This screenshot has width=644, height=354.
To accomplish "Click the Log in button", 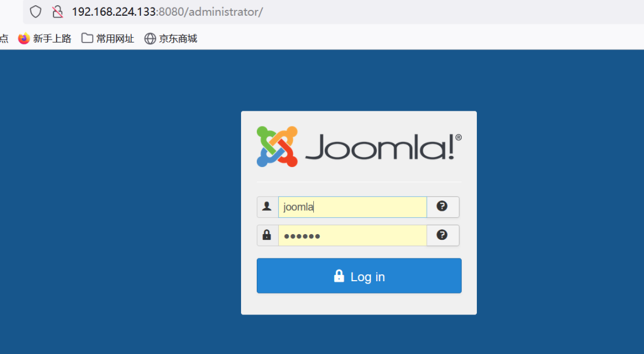I will click(x=359, y=275).
